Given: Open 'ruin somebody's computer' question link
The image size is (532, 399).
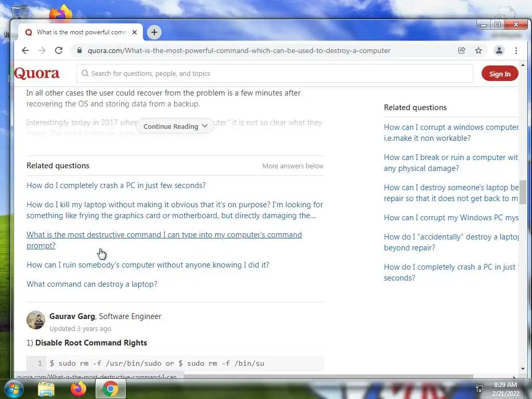Looking at the screenshot, I should coord(148,264).
